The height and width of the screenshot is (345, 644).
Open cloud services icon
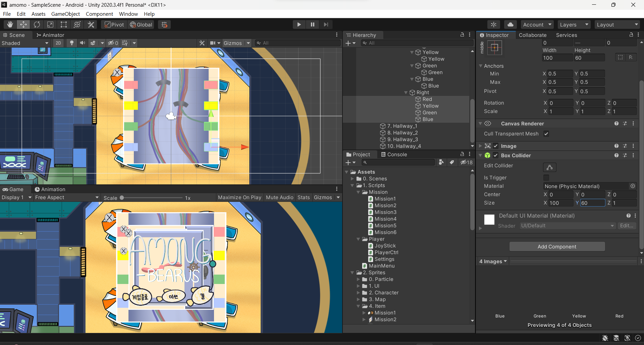pos(510,24)
